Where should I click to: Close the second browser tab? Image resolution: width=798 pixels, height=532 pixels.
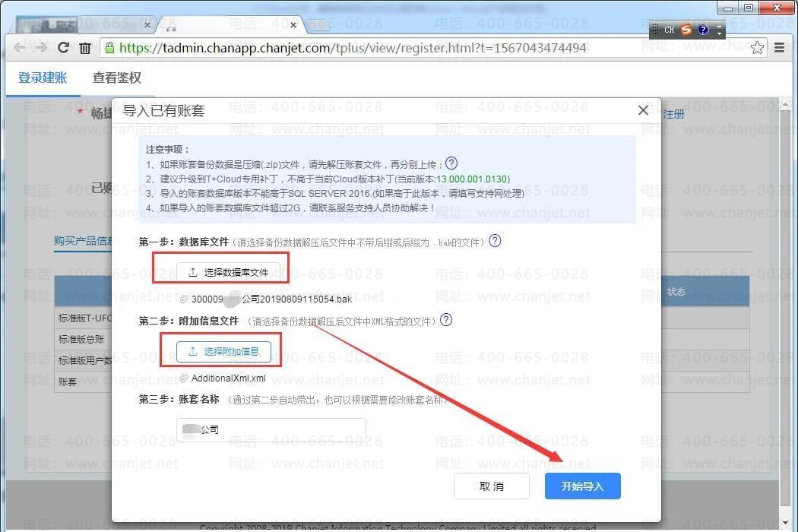point(293,25)
